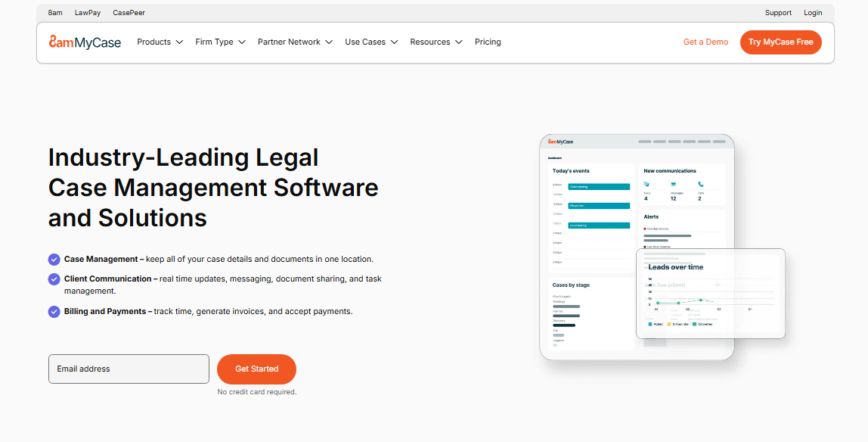
Task: Select the phone Calls icon under New communications
Action: (x=700, y=184)
